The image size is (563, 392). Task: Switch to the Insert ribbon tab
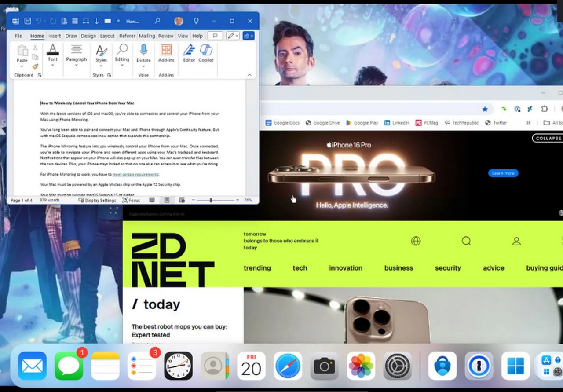55,36
